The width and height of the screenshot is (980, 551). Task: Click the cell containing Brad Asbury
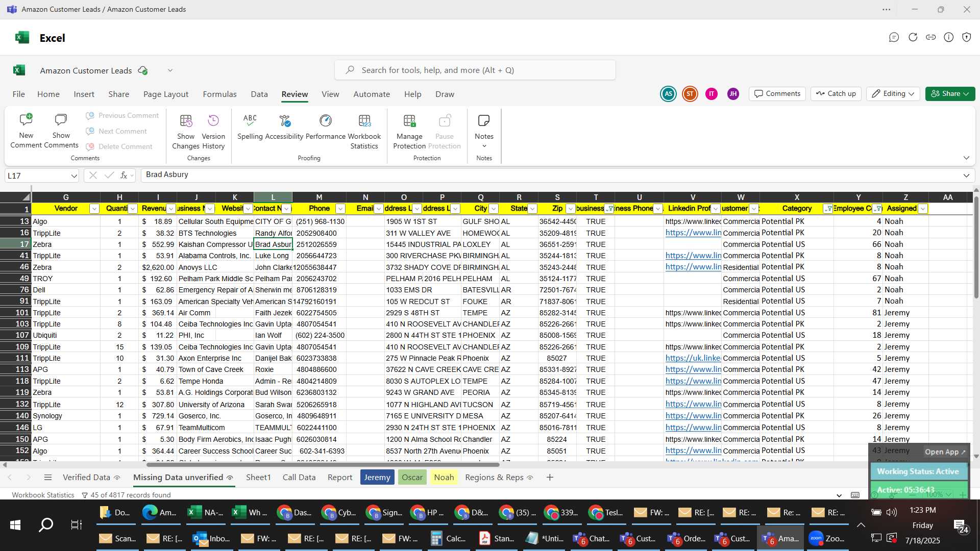click(x=273, y=244)
